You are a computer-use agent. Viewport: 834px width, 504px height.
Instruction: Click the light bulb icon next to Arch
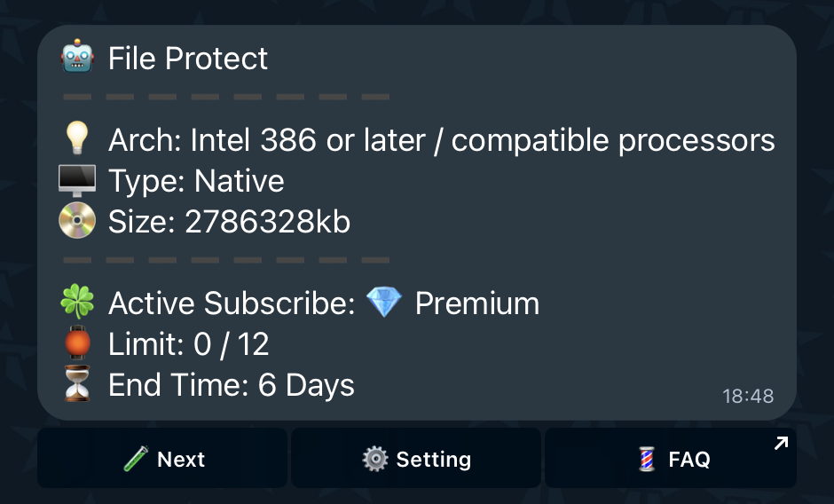tap(77, 138)
